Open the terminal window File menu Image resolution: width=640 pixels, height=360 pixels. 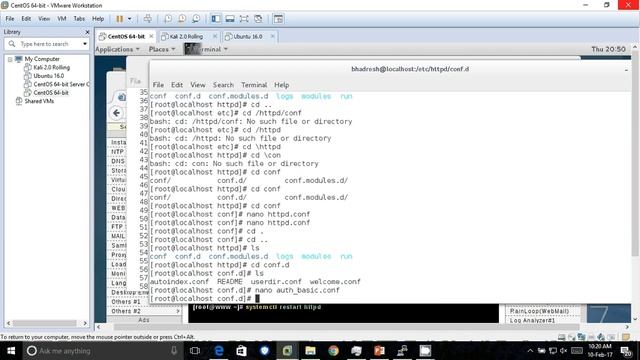158,85
